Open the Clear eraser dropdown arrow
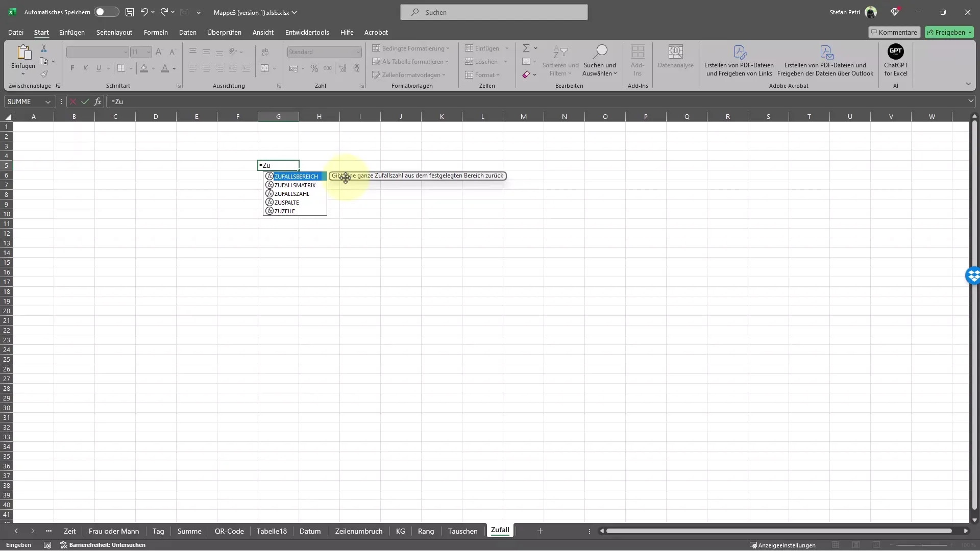 pos(534,75)
